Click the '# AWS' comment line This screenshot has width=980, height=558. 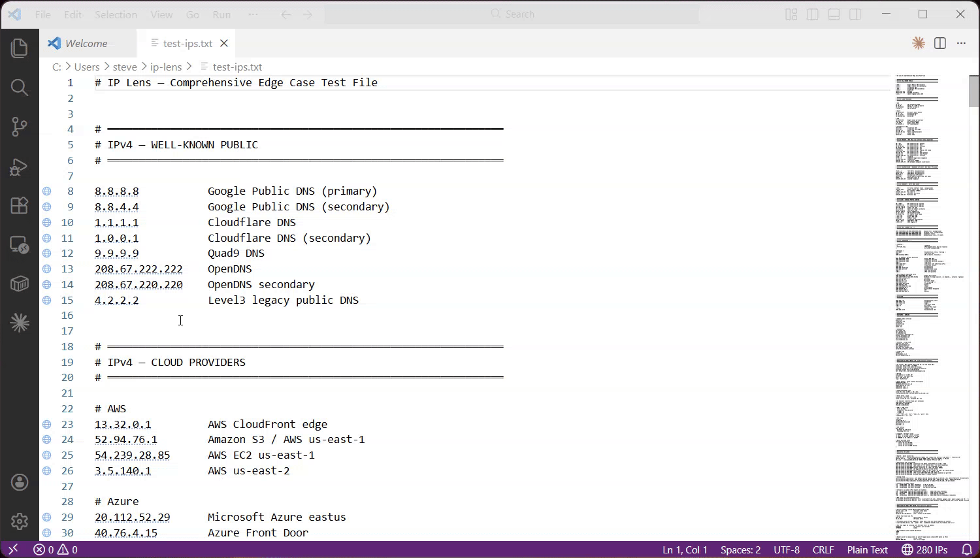pyautogui.click(x=110, y=408)
